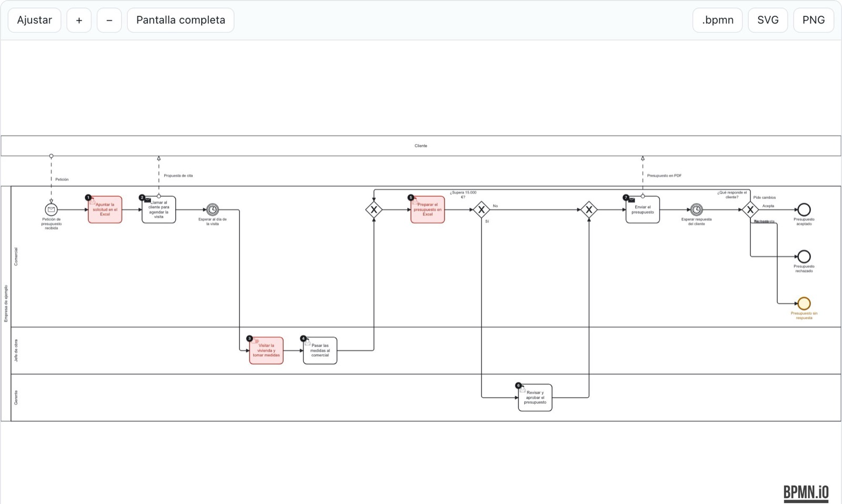This screenshot has height=504, width=842.
Task: Click timer event Esperar respuesta del cliente
Action: click(x=696, y=210)
